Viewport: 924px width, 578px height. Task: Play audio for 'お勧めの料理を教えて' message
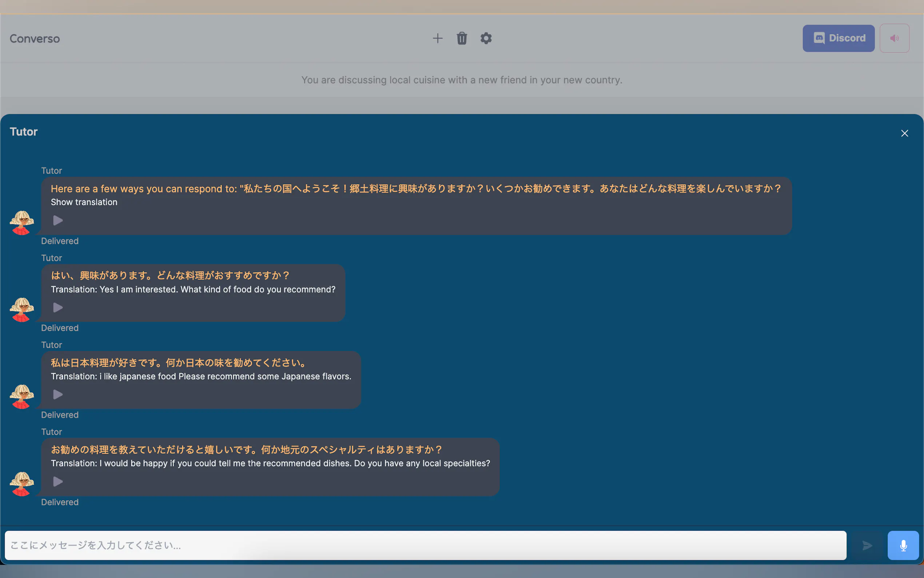[x=58, y=482]
